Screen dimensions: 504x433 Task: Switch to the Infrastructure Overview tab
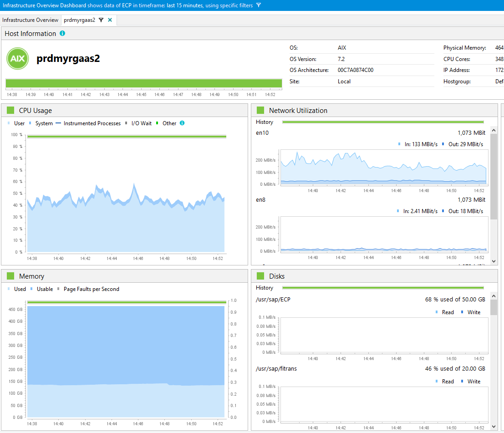[30, 20]
